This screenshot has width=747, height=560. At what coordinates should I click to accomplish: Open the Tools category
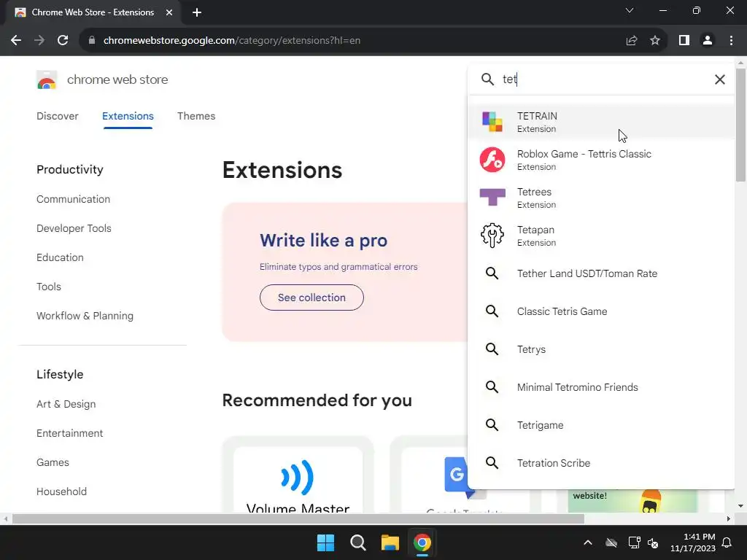pos(49,287)
